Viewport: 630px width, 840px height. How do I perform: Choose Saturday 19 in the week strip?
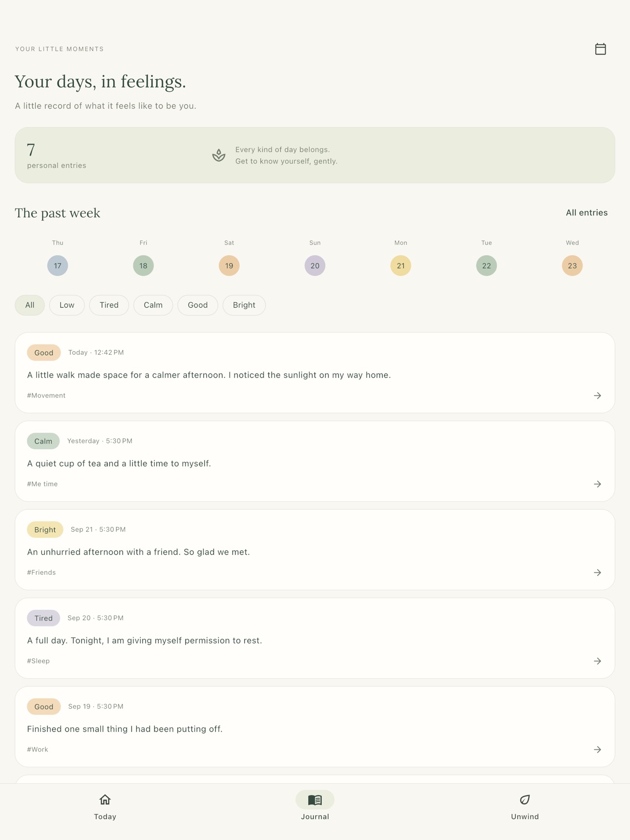coord(229,266)
